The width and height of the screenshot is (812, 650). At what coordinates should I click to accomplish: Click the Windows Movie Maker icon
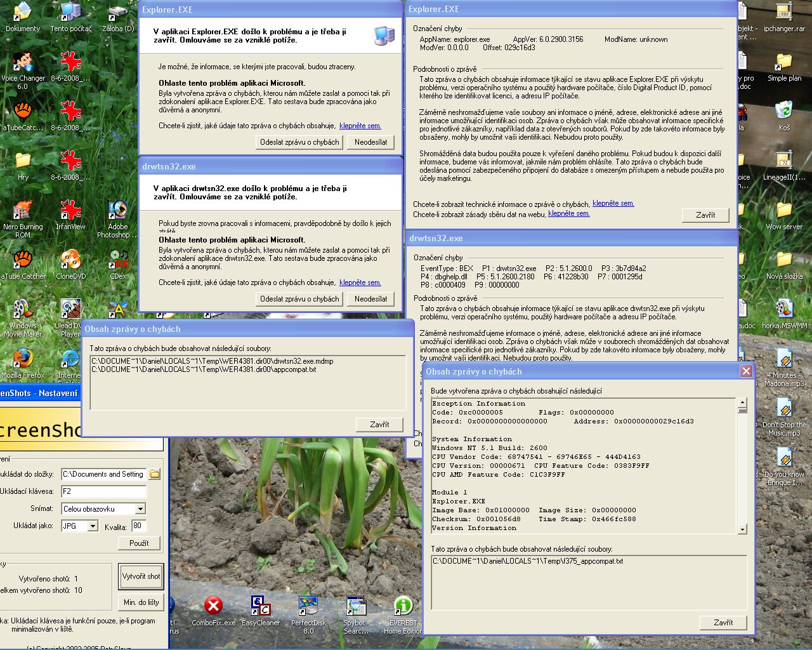coord(23,318)
